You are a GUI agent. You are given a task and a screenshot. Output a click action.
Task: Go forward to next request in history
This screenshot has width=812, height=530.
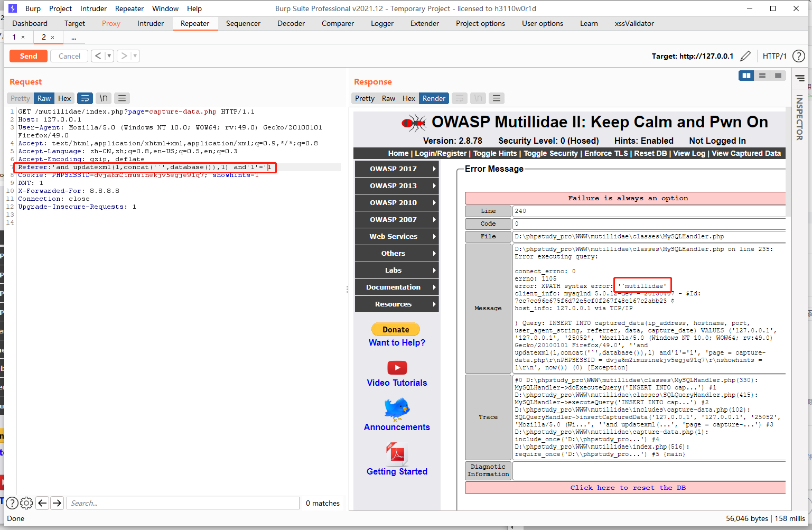click(x=124, y=56)
